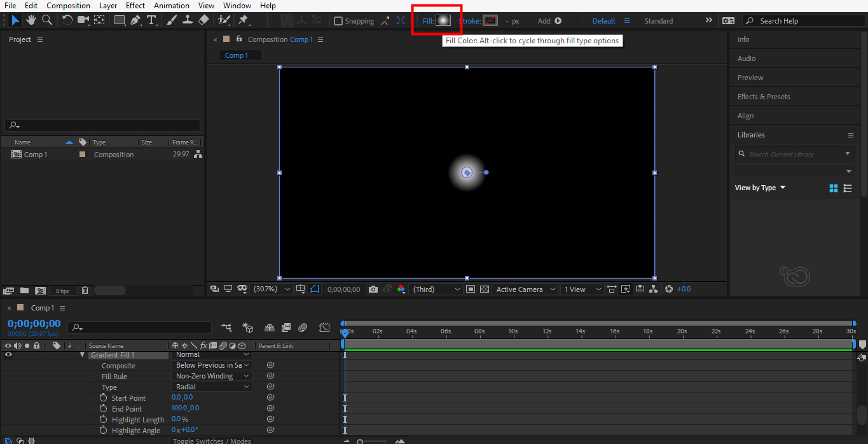Select the Rectangle shape tool
The width and height of the screenshot is (868, 444).
(119, 20)
